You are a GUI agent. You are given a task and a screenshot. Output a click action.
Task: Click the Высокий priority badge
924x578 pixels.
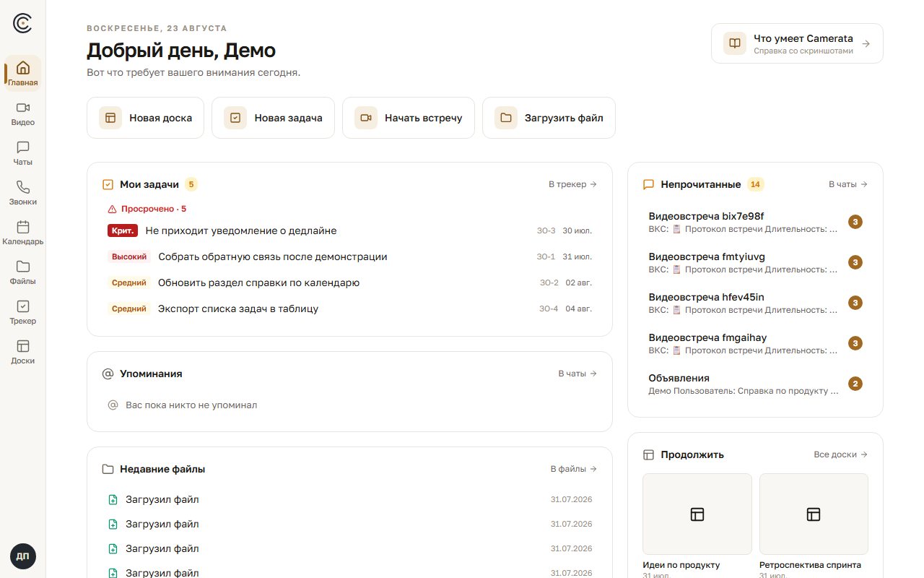click(129, 256)
